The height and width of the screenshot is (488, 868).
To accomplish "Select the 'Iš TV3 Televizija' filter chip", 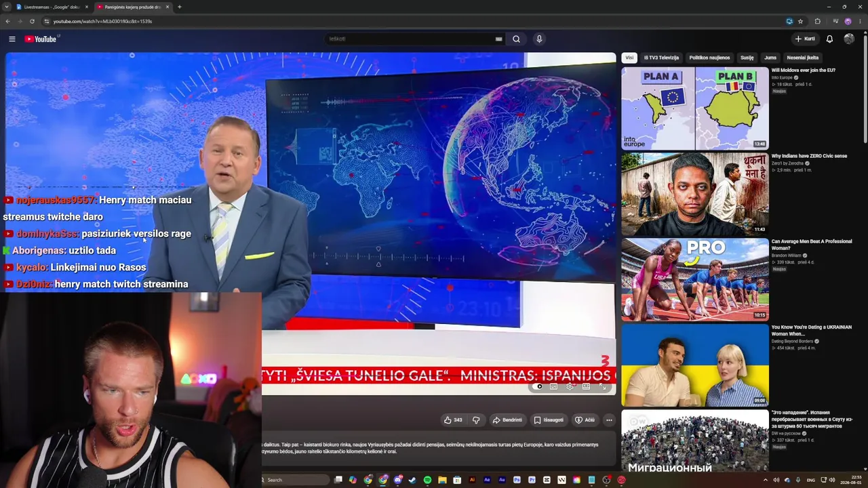I will 661,58.
